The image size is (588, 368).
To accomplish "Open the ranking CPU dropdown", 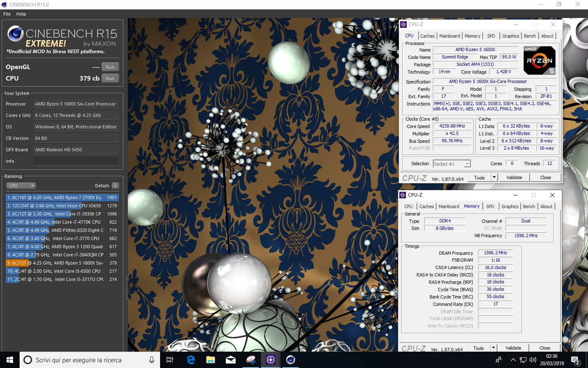I will 21,186.
